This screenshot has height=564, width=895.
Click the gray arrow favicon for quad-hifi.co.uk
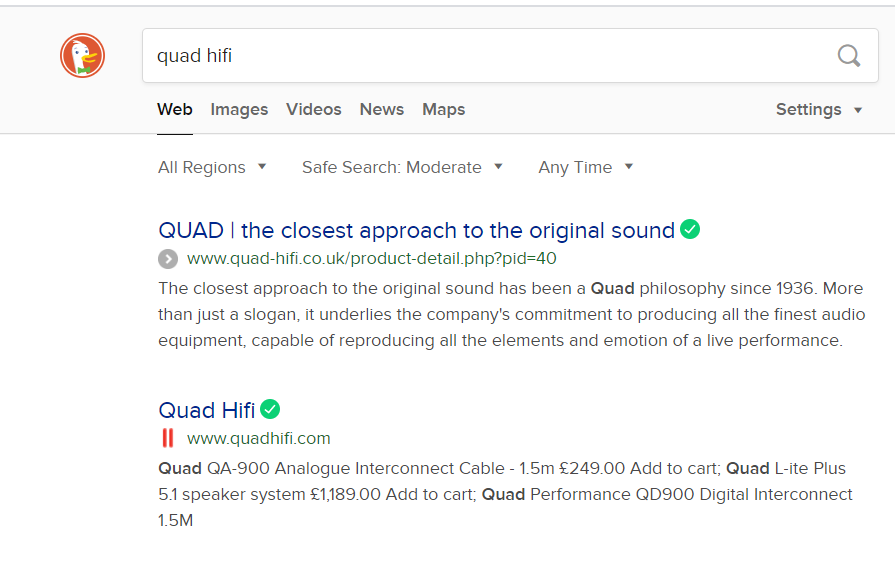tap(168, 259)
